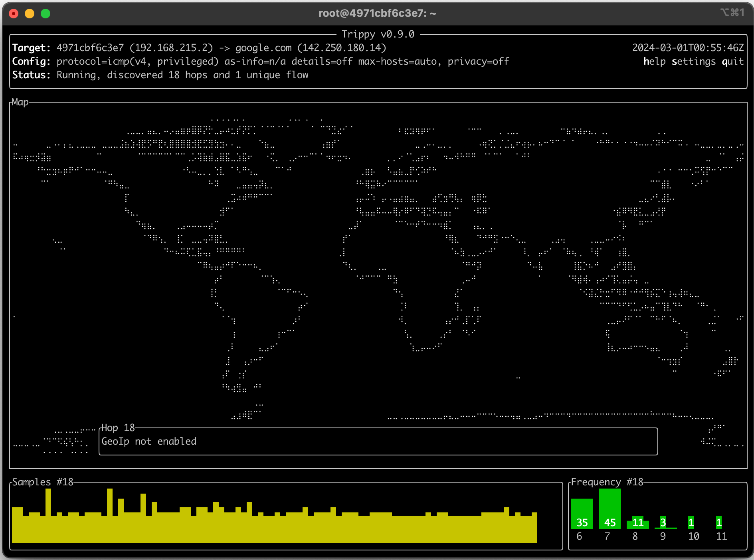This screenshot has width=754, height=560.
Task: Click the quit shortcut label
Action: pos(733,61)
